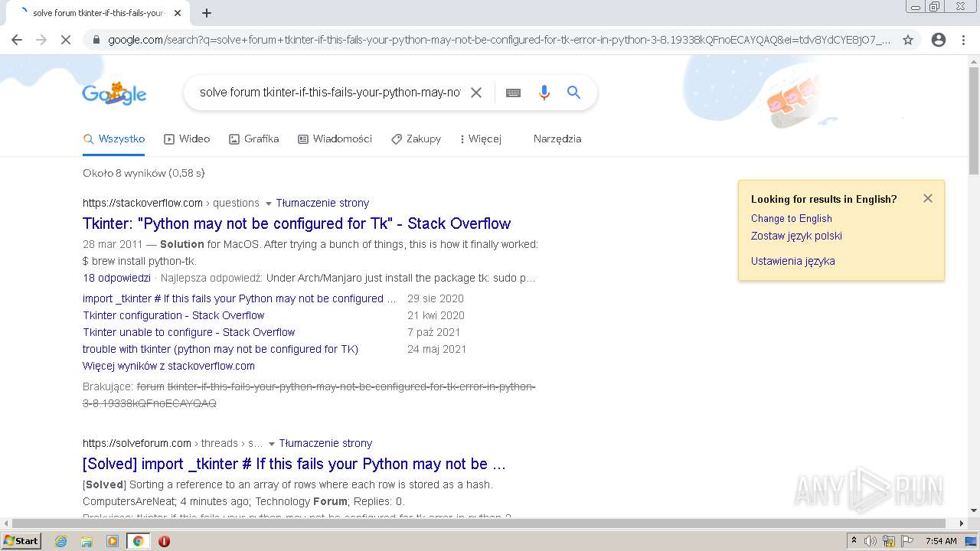
Task: Click the 'Około 8 wyników' result count
Action: tap(144, 173)
